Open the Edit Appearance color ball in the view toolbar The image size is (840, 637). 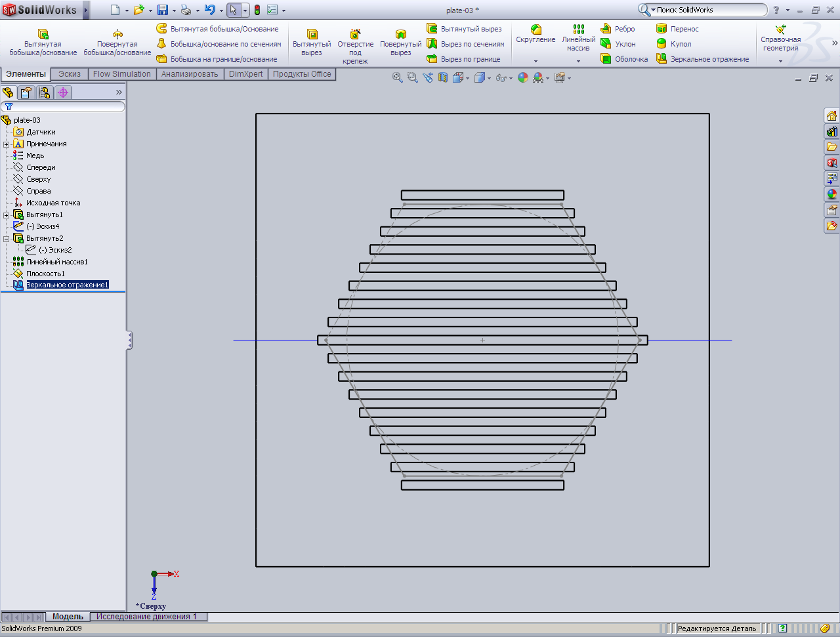(x=523, y=77)
